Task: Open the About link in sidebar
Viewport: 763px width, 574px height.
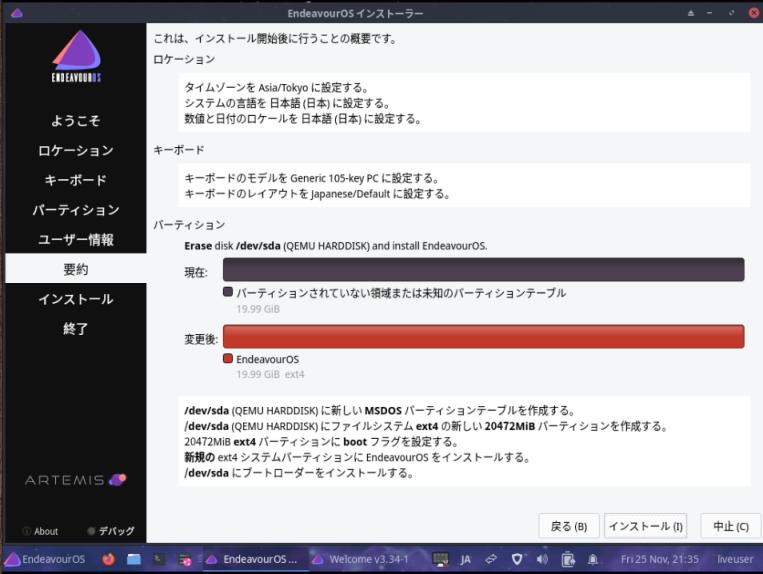Action: click(41, 531)
